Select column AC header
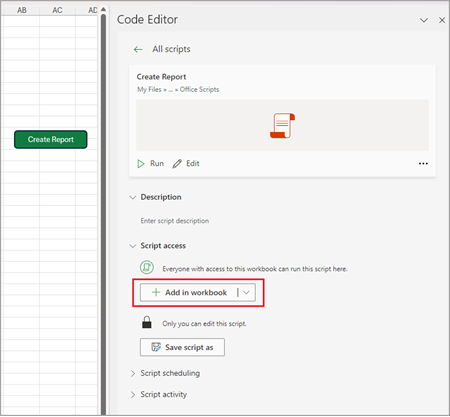Image resolution: width=450 pixels, height=417 pixels. [x=57, y=10]
